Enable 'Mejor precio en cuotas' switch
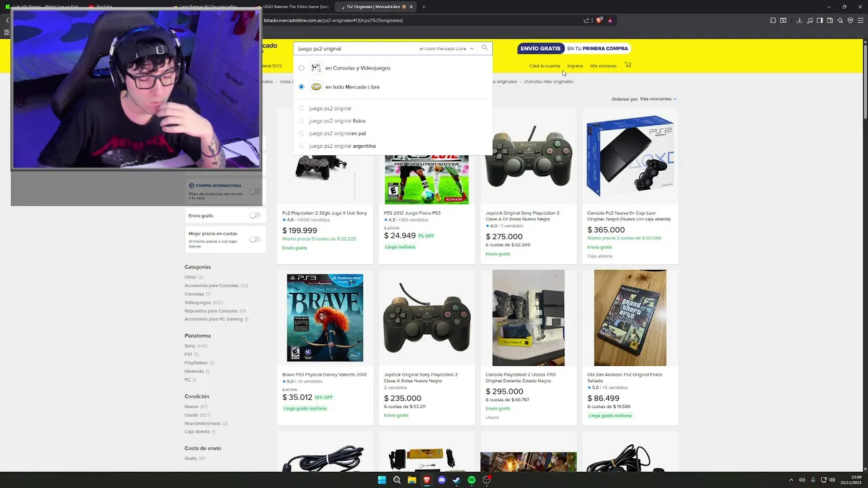 click(x=254, y=239)
